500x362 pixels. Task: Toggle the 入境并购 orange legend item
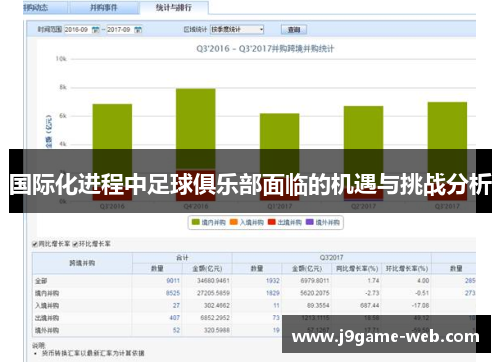pos(247,222)
